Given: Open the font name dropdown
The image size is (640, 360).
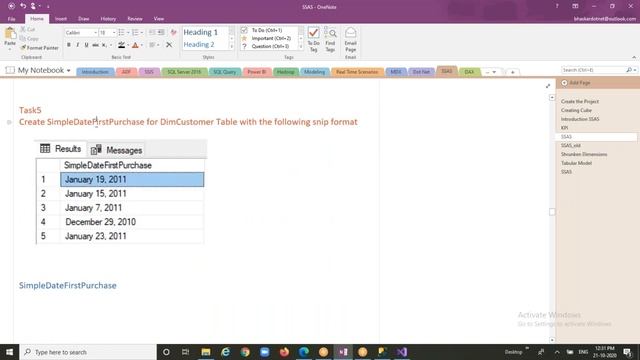Looking at the screenshot, I should click(95, 33).
